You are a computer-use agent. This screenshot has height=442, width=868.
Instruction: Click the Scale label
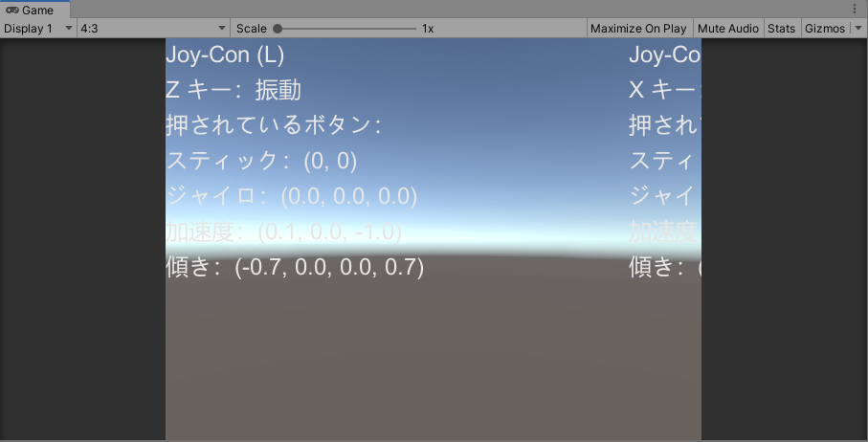click(x=252, y=29)
